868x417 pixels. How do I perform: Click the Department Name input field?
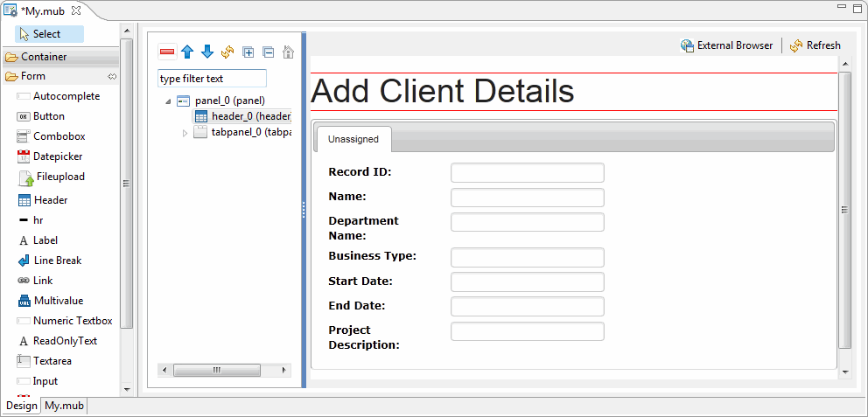pyautogui.click(x=527, y=222)
